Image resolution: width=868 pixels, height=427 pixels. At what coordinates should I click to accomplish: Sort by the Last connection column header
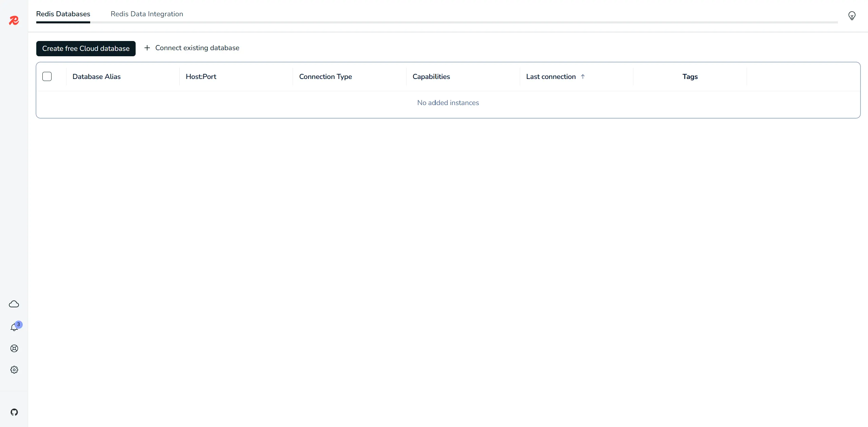click(551, 77)
